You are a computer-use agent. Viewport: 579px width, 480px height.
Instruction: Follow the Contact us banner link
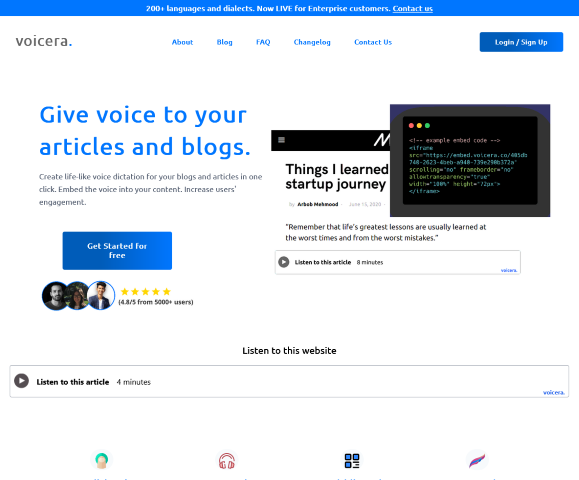[412, 8]
